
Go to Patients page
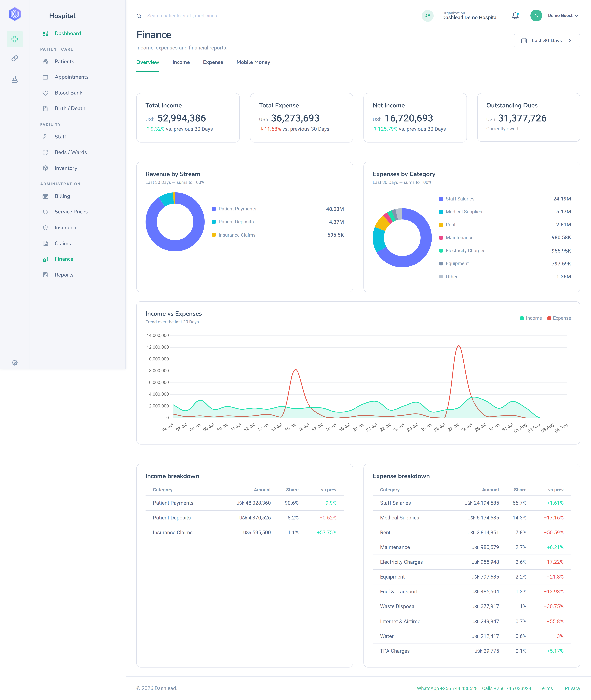(x=64, y=61)
